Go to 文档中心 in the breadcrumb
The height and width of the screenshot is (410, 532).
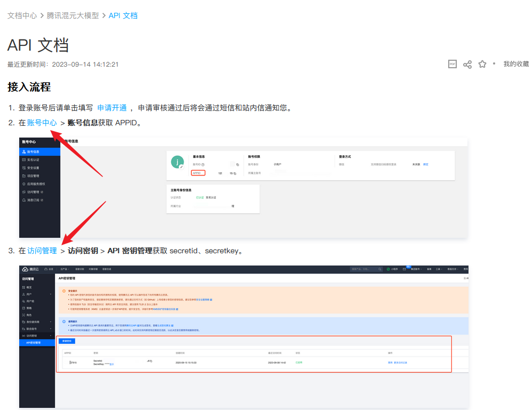tap(22, 15)
